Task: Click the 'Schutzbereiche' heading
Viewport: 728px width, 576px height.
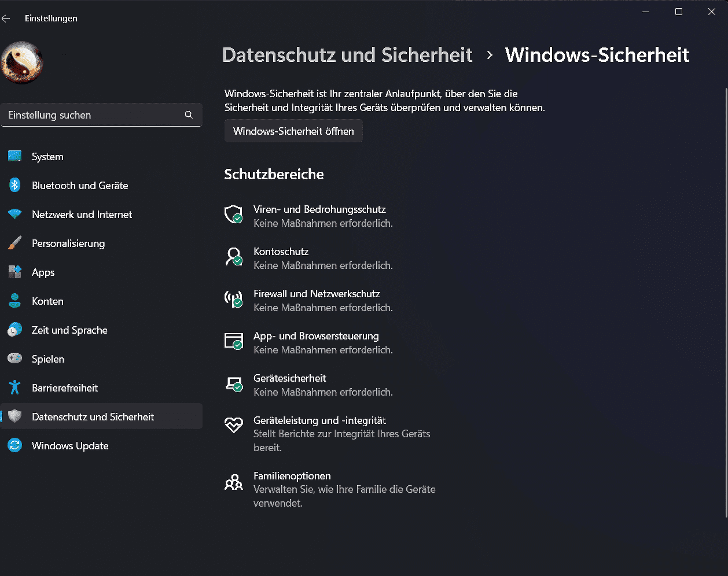Action: [274, 174]
